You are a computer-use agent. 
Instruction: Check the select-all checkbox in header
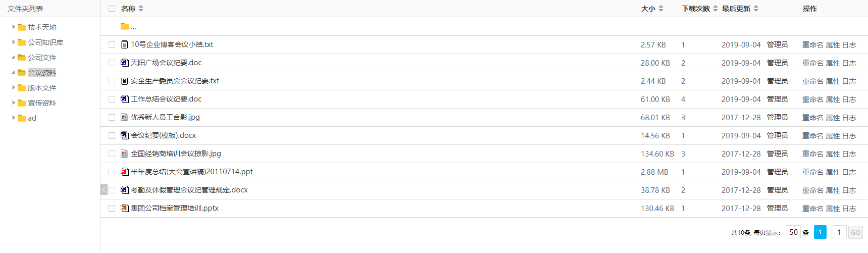point(112,9)
